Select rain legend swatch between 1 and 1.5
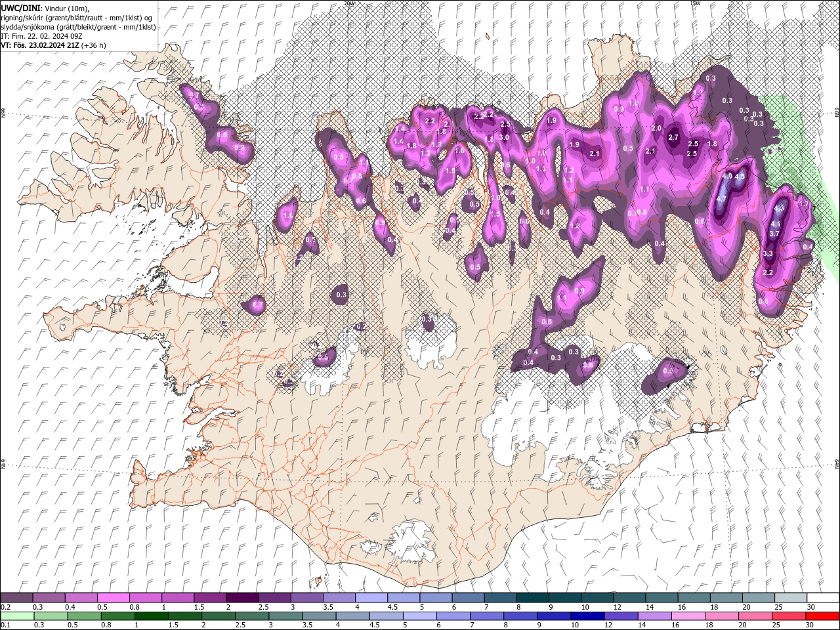The height and width of the screenshot is (630, 840). pos(152,616)
